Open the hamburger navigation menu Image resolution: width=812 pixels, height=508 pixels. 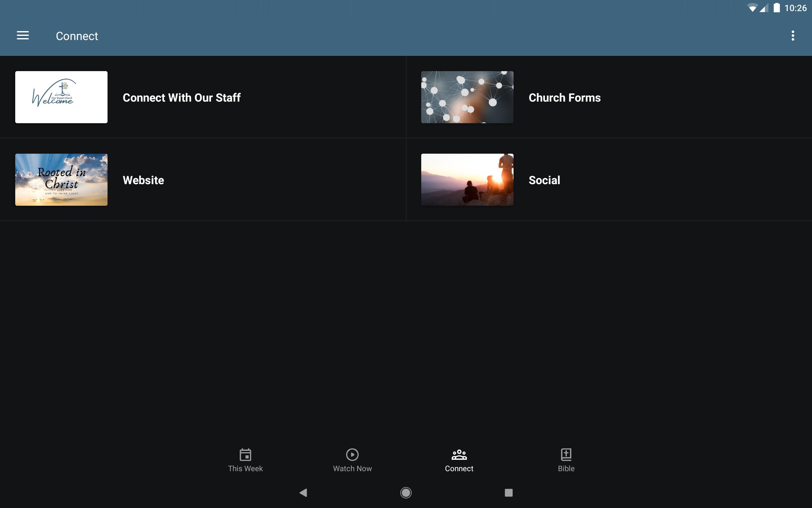coord(23,35)
